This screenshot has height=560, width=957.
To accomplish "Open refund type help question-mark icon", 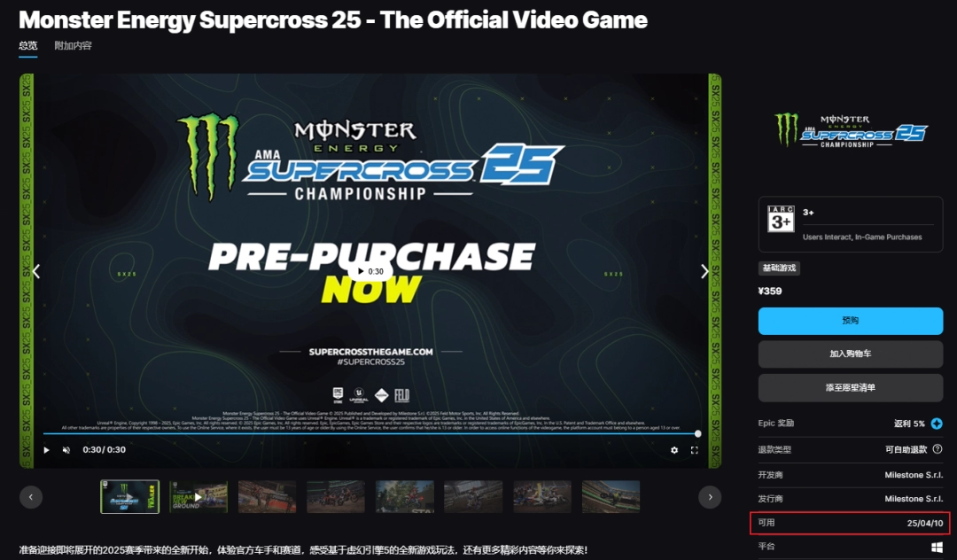I will pyautogui.click(x=938, y=449).
